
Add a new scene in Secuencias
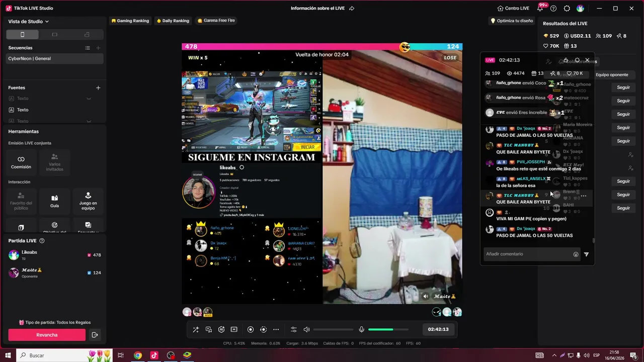coord(98,48)
